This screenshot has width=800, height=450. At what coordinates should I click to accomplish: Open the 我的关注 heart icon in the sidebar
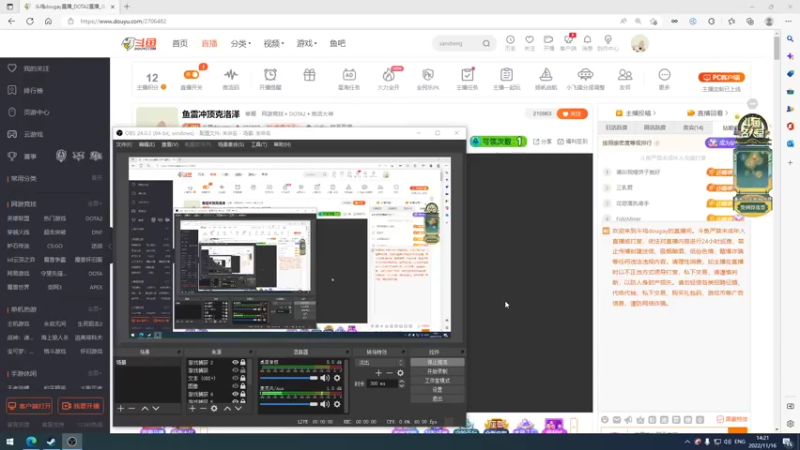[12, 68]
